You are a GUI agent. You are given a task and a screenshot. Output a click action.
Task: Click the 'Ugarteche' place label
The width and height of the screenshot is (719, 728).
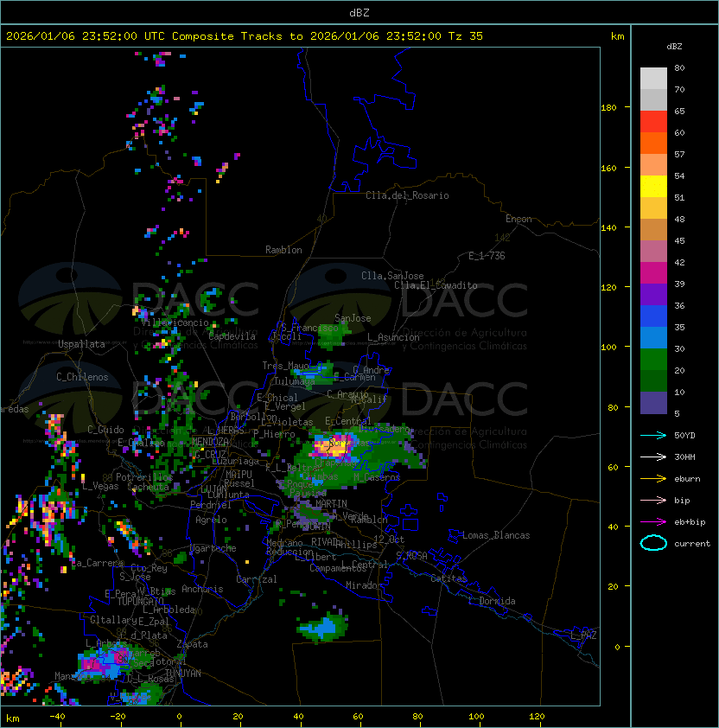[213, 548]
